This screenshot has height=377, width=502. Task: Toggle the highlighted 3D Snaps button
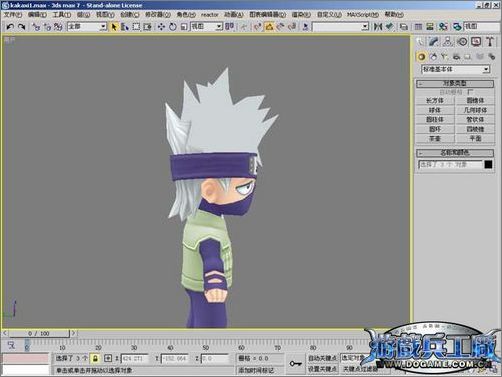click(269, 27)
